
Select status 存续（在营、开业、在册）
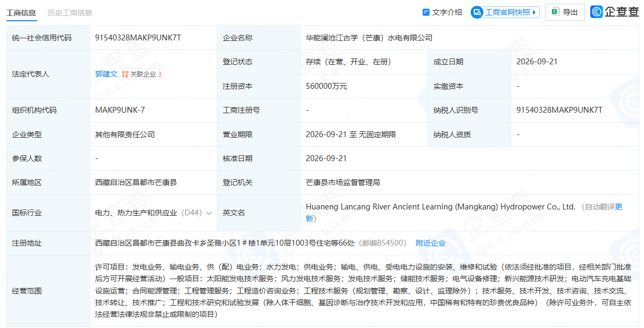point(348,62)
